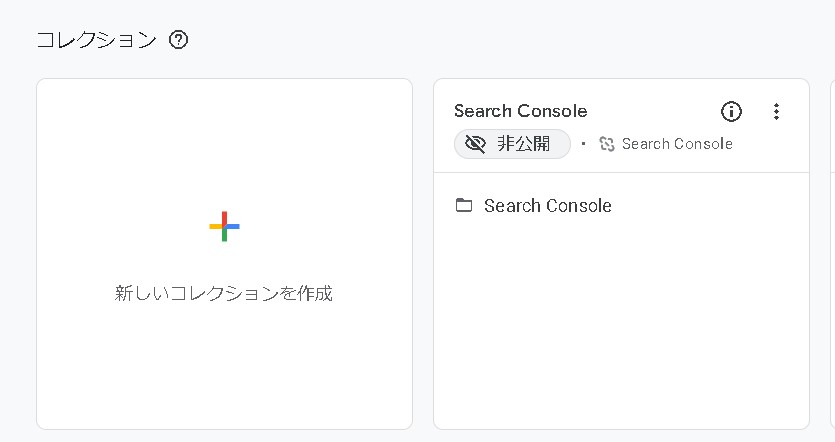Click empty body area of Search Console card
Screen dimensions: 835x442
[x=620, y=330]
